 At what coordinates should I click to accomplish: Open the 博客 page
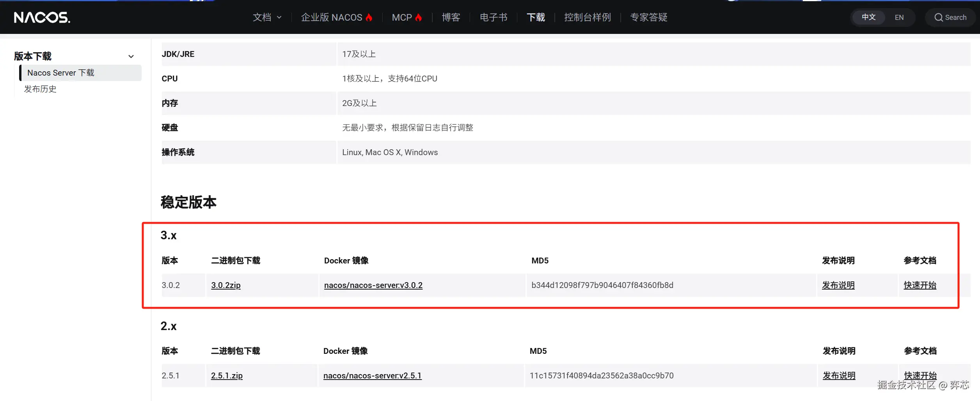451,18
